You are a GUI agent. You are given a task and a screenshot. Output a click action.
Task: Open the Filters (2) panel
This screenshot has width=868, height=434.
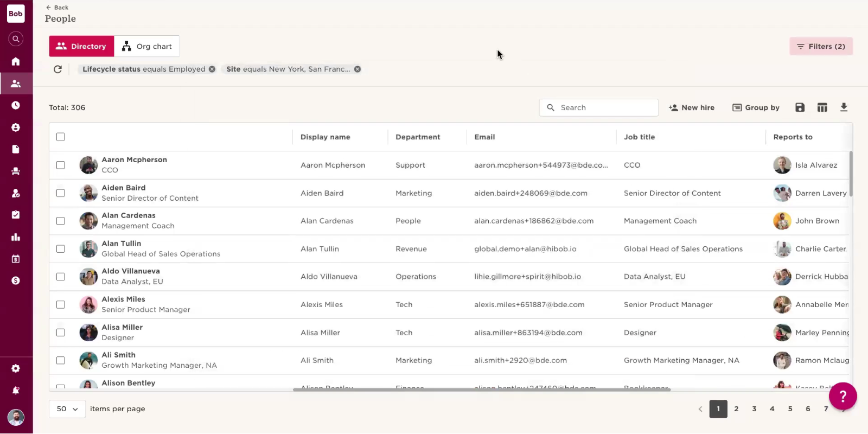tap(821, 47)
